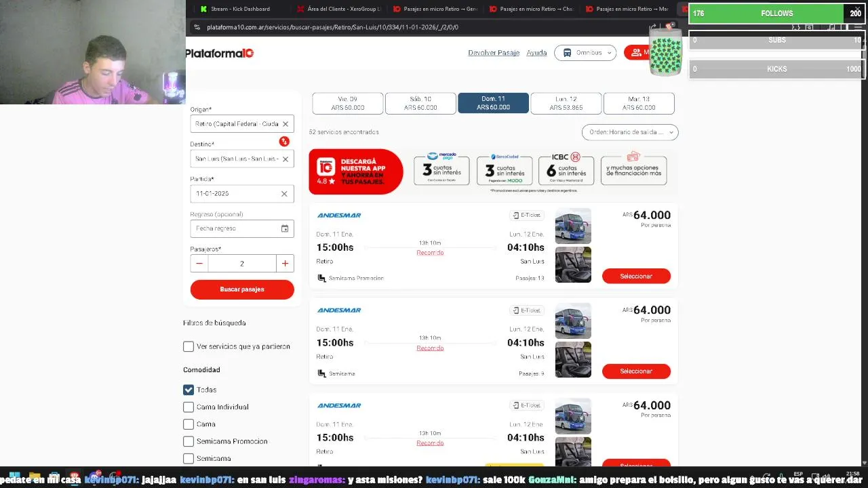Open Recorrido link on the second trip
Image resolution: width=868 pixels, height=488 pixels.
430,348
